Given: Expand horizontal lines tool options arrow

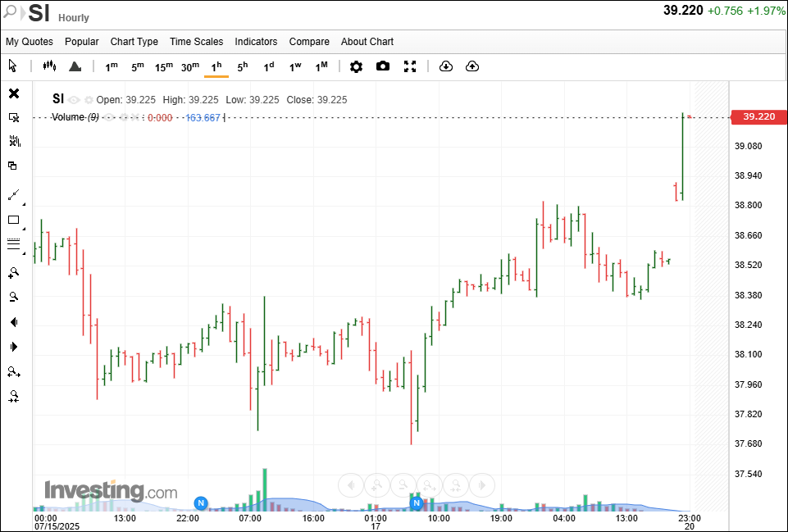Looking at the screenshot, I should 24,253.
